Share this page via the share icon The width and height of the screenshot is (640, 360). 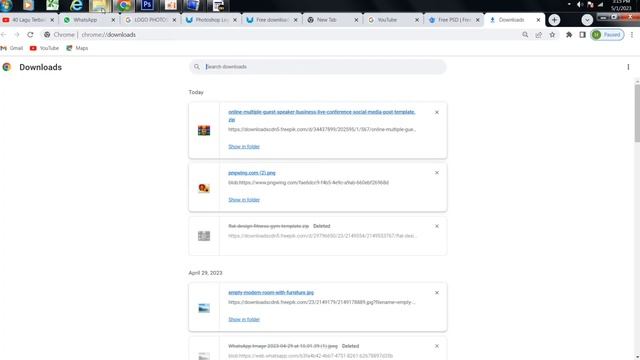[539, 35]
